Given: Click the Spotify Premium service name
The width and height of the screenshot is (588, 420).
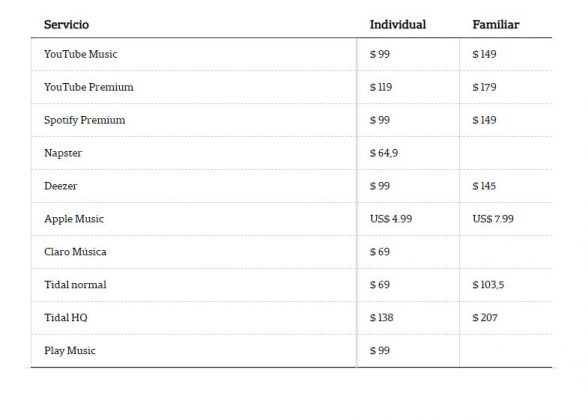Looking at the screenshot, I should (84, 120).
